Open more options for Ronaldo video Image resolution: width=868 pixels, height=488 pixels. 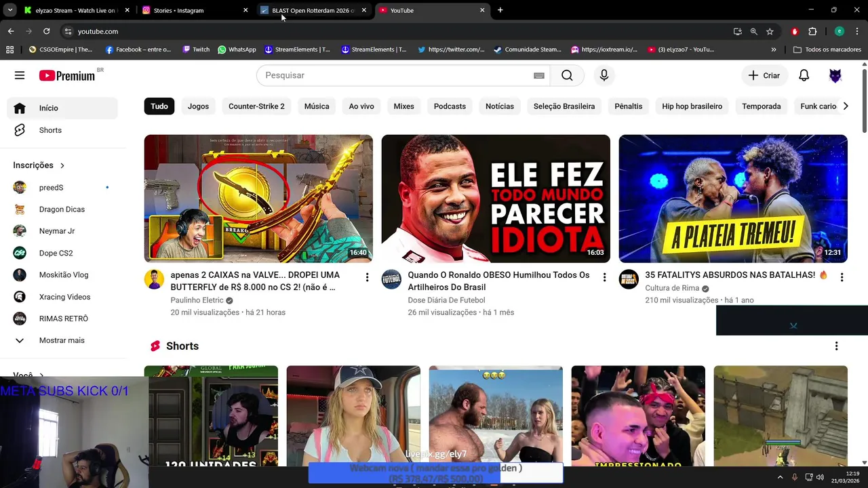coord(604,277)
